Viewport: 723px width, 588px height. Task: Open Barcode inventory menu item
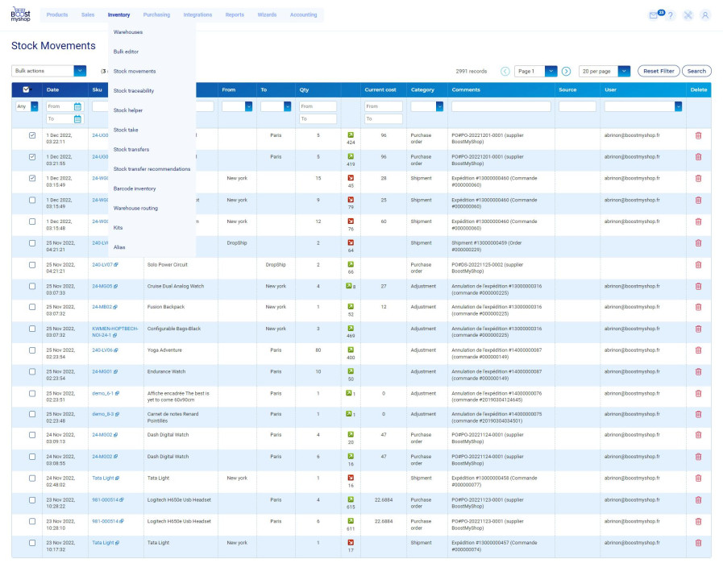[x=135, y=188]
